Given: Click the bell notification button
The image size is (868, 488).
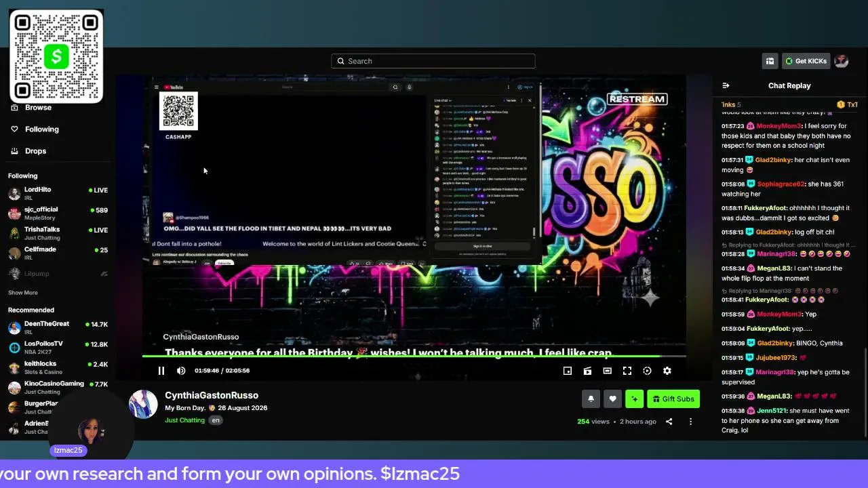Looking at the screenshot, I should pos(591,399).
